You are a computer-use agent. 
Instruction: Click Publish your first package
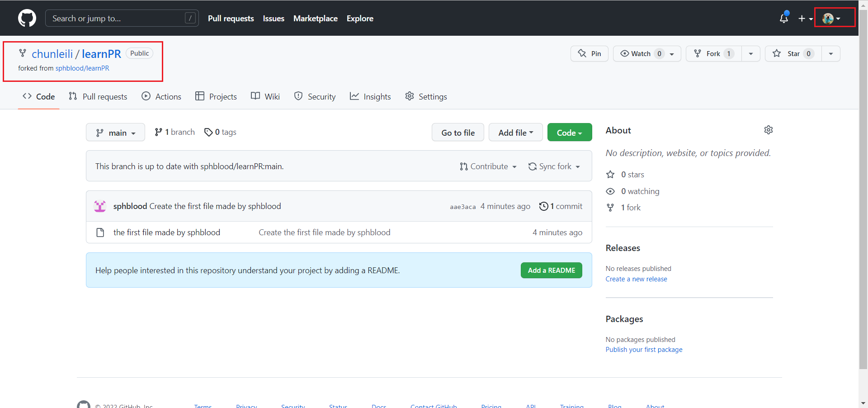point(644,350)
